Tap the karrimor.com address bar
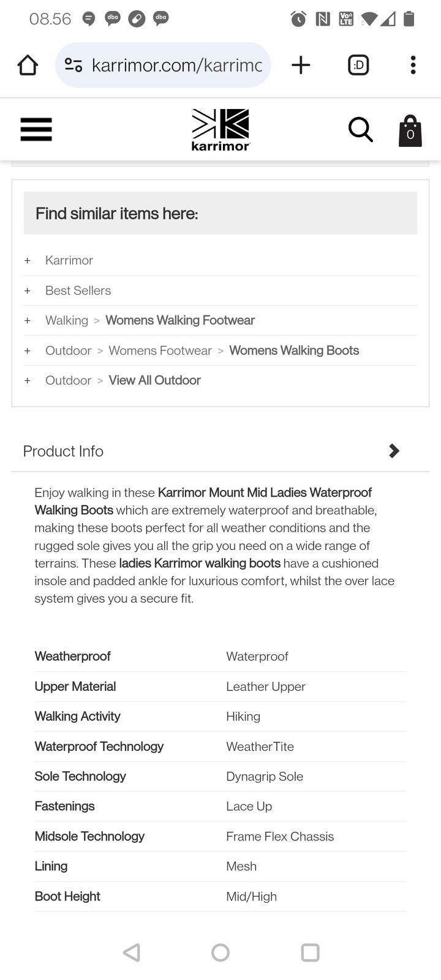Screen dimensions: 441x980 point(176,65)
